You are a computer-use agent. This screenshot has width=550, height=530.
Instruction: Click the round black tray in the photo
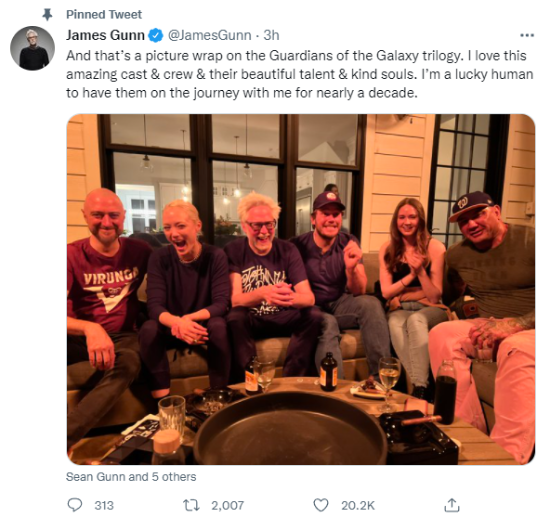290,429
